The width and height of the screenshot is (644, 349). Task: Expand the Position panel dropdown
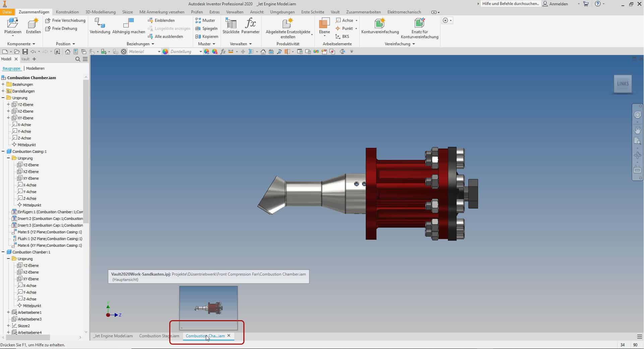point(65,44)
